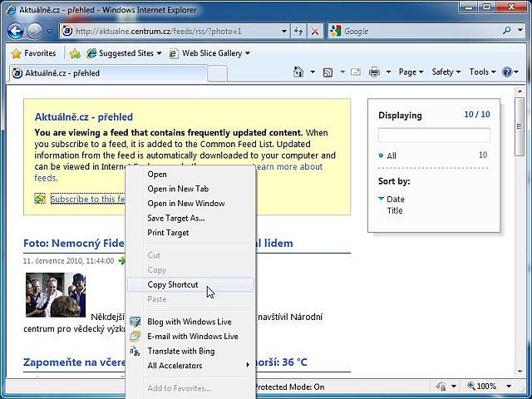The height and width of the screenshot is (399, 532).
Task: Select the All filter with 10 items
Action: click(x=433, y=155)
